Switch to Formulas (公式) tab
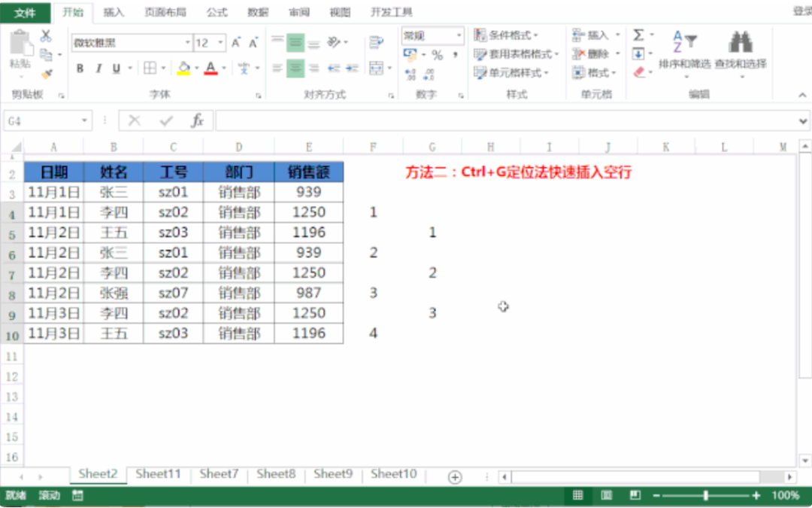The image size is (812, 508). click(217, 13)
